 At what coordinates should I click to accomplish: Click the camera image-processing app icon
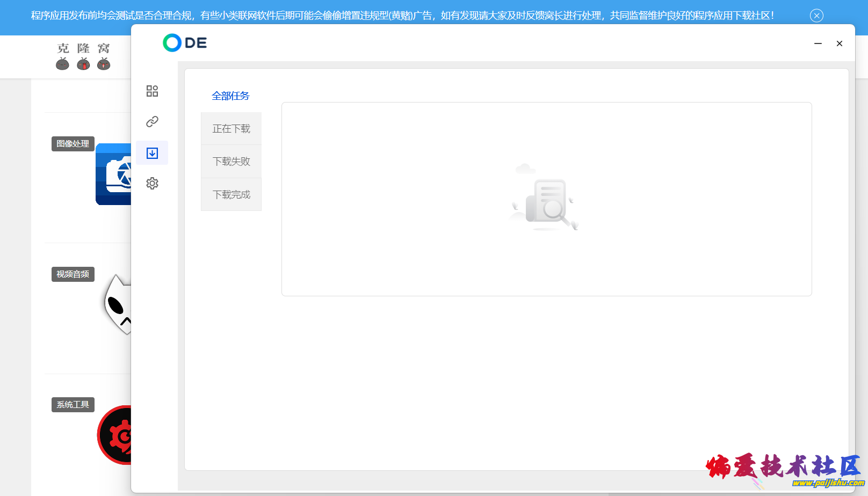click(114, 174)
